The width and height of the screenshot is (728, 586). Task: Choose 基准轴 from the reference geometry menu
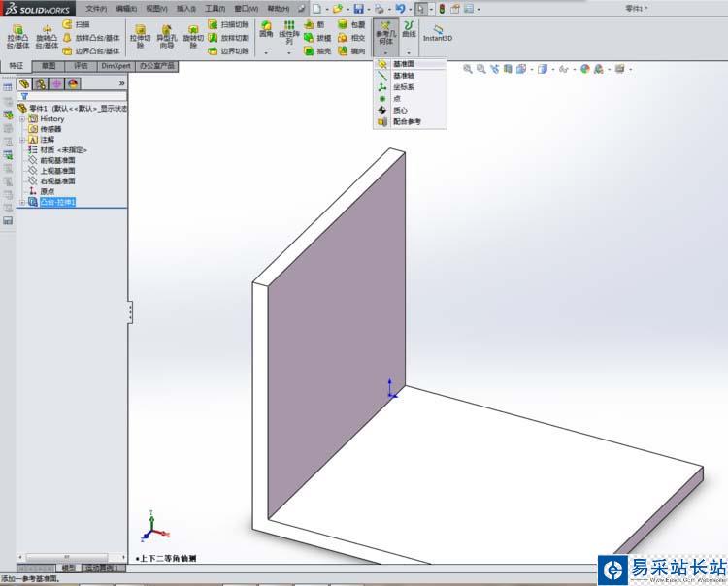click(410, 75)
